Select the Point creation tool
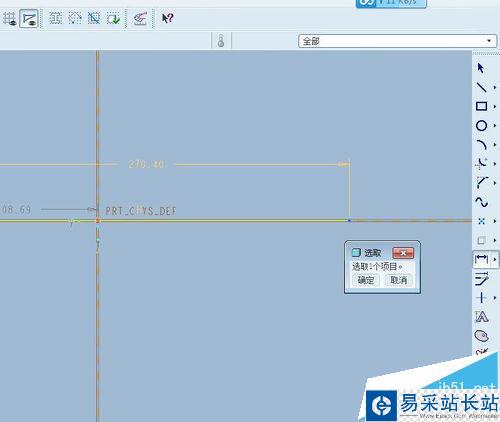The image size is (500, 422). pyautogui.click(x=481, y=221)
